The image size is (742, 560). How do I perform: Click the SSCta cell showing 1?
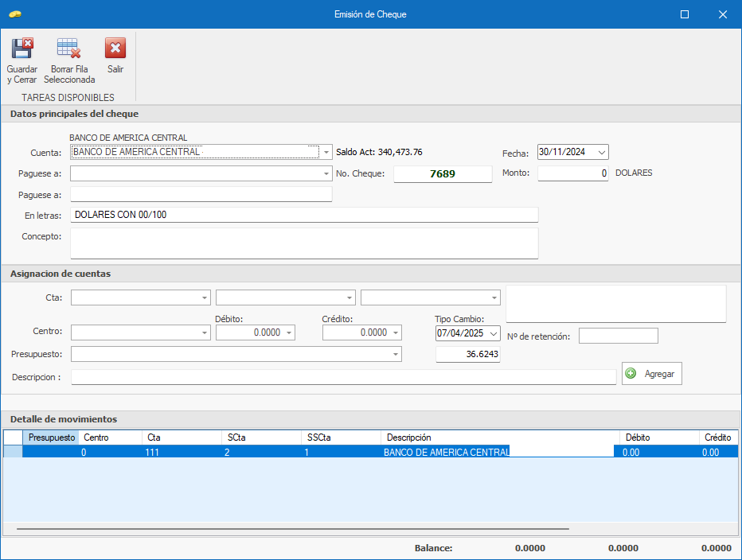click(x=341, y=452)
